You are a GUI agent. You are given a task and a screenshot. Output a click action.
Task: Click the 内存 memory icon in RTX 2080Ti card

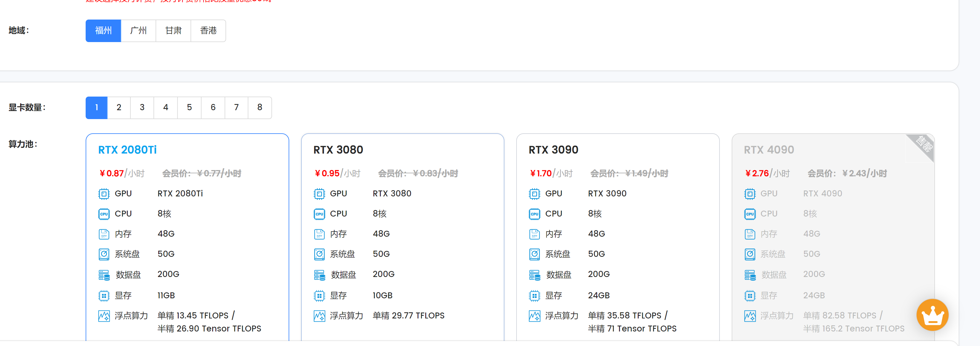click(104, 234)
